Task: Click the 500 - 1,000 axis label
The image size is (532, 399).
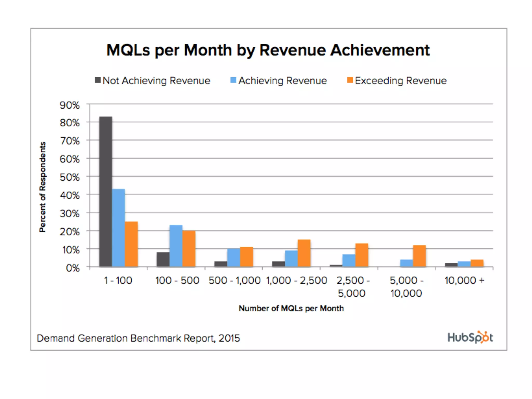Action: click(x=234, y=281)
